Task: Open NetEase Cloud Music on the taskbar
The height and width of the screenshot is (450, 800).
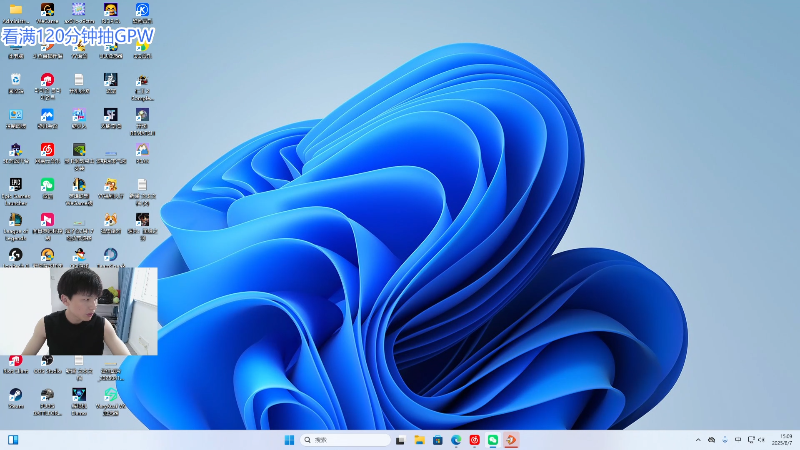Action: pyautogui.click(x=474, y=440)
